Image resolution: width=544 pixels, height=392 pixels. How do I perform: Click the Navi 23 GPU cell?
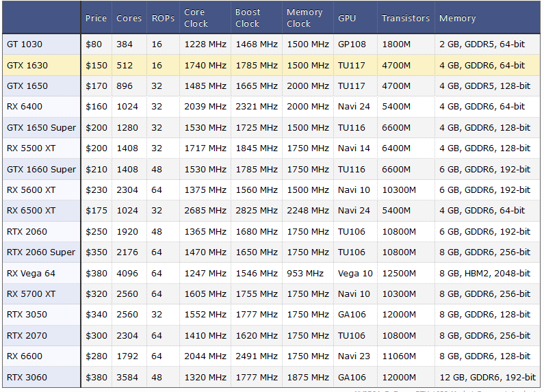(x=354, y=356)
